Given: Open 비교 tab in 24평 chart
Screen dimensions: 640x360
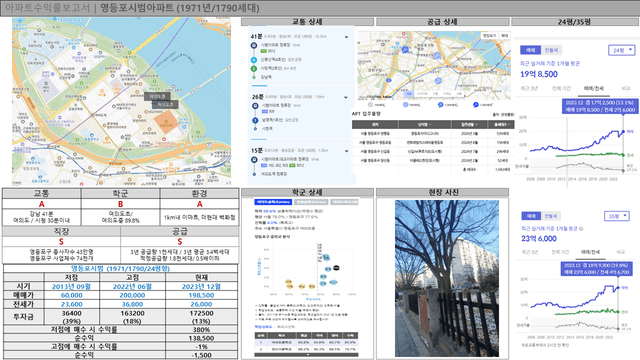Looking at the screenshot, I should 625,88.
